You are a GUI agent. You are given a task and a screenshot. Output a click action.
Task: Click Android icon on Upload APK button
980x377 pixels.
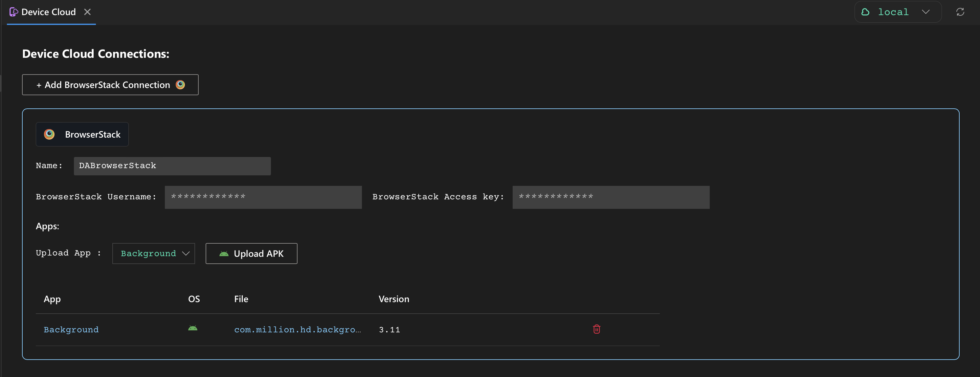(x=224, y=254)
